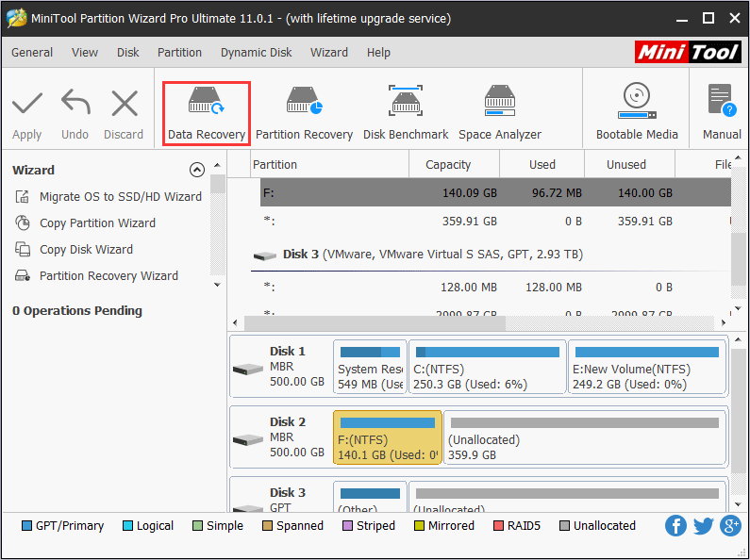The height and width of the screenshot is (560, 750).
Task: Apply pending operations
Action: coord(26,115)
